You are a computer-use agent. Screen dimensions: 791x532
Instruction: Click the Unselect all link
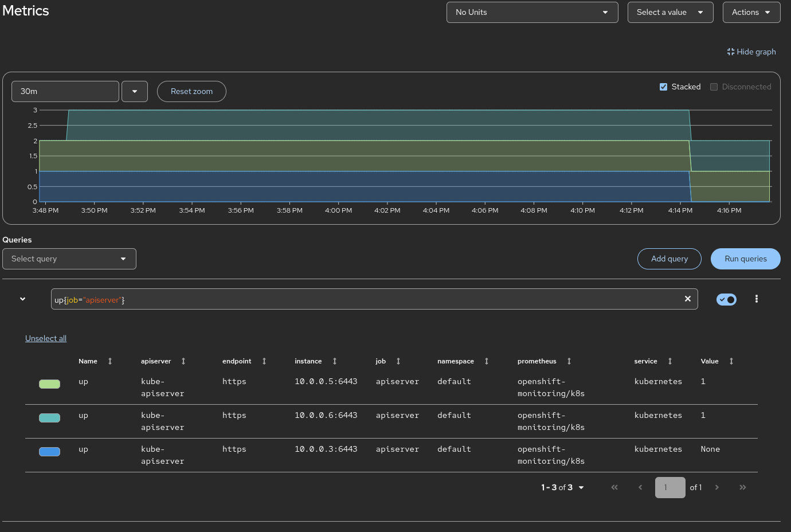pyautogui.click(x=46, y=338)
